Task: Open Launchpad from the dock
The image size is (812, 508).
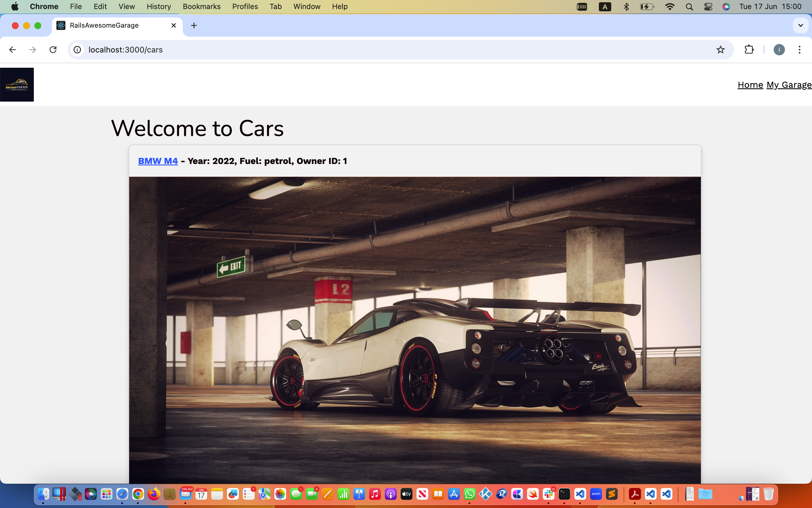Action: pyautogui.click(x=106, y=494)
